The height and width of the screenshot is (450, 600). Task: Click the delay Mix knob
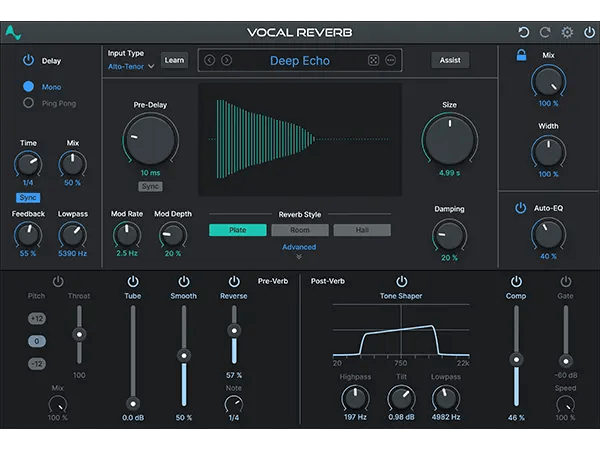72,164
